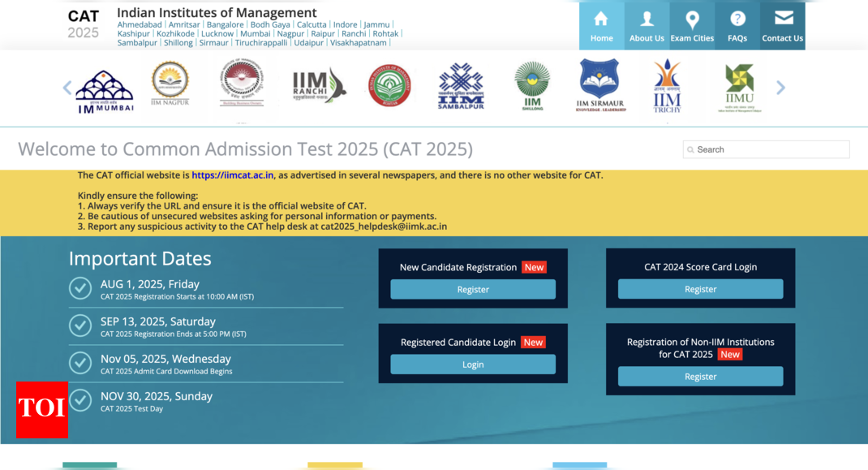
Task: Open the Contact Us nav item
Action: 782,26
